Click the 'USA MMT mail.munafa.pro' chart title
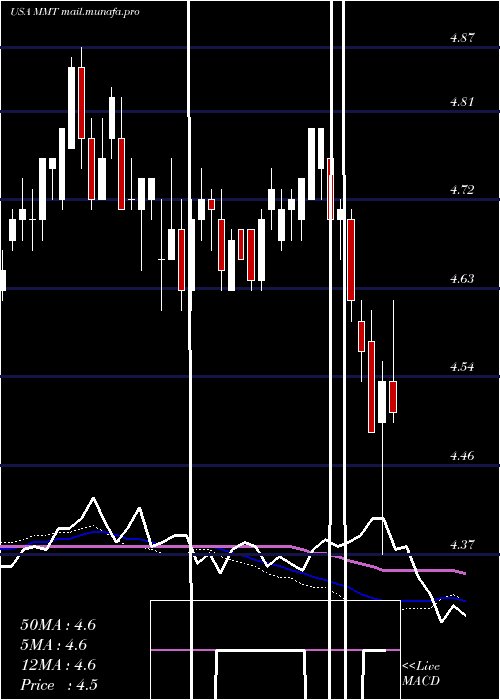 click(x=75, y=12)
